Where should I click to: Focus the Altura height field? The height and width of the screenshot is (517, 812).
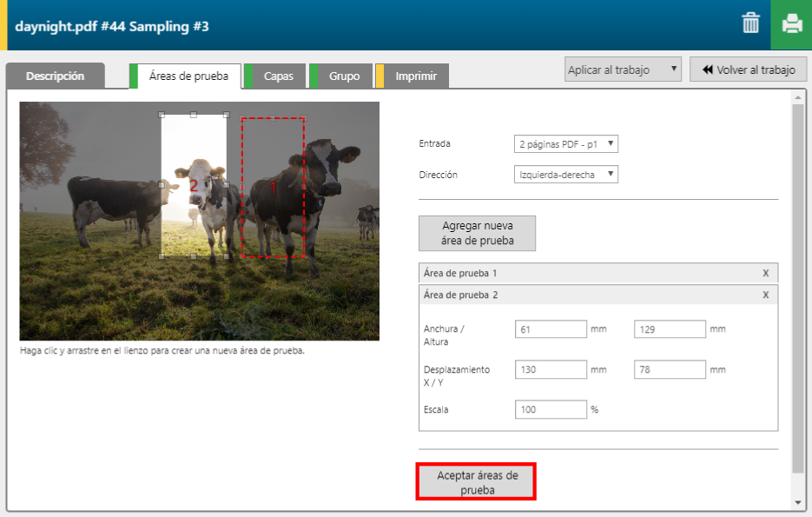670,329
